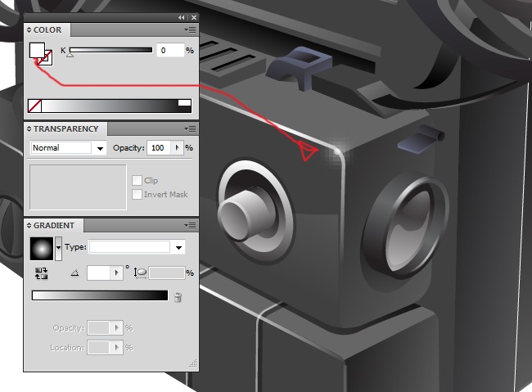Click the opacity mask thumbnail area
532x392 pixels.
(x=78, y=187)
